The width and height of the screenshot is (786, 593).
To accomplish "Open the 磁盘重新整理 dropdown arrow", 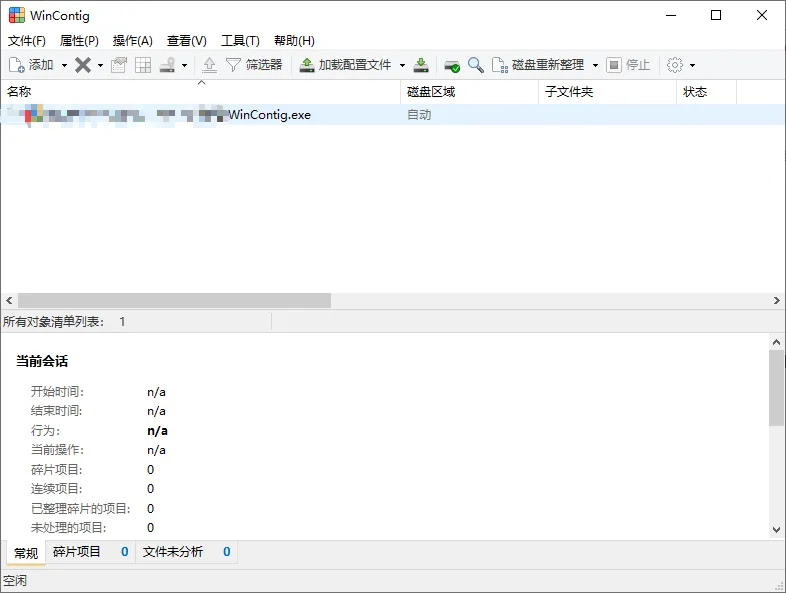I will pyautogui.click(x=595, y=65).
